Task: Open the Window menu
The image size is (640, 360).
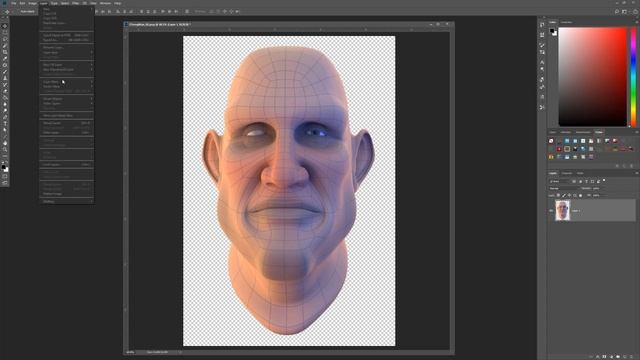Action: [x=105, y=3]
